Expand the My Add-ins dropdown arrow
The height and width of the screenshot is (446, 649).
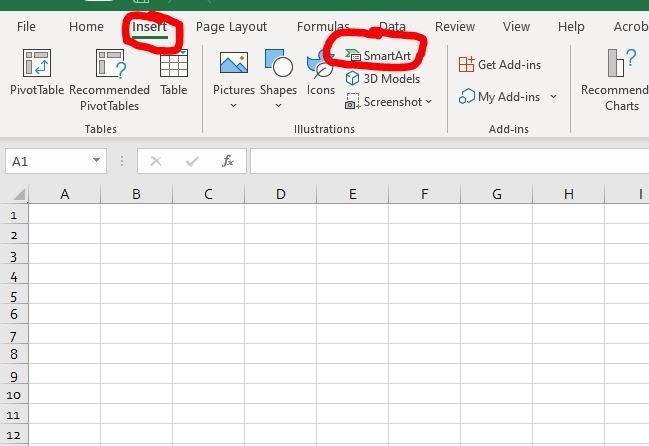(x=553, y=97)
